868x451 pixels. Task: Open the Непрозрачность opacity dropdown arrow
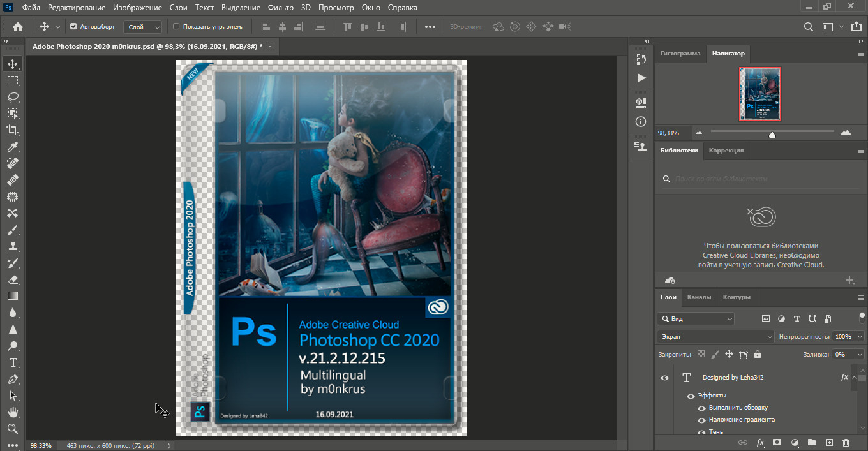click(860, 336)
